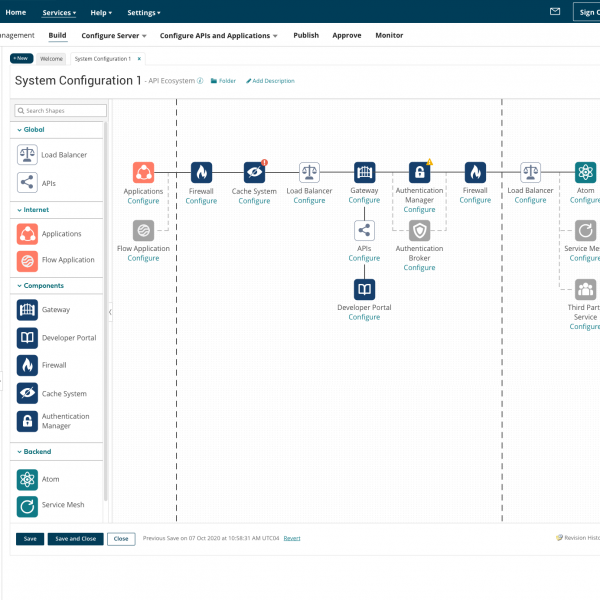Select APIs shape in Global palette
This screenshot has height=600, width=600.
(x=27, y=183)
